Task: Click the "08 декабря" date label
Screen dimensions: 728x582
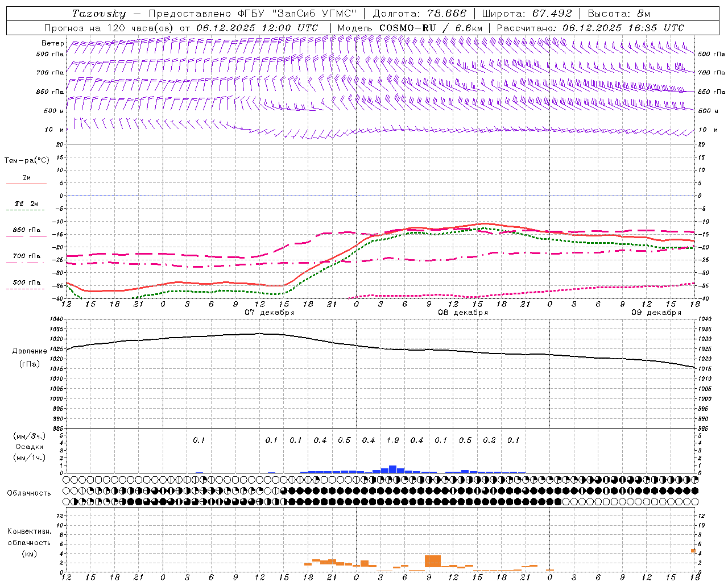Action: click(463, 313)
